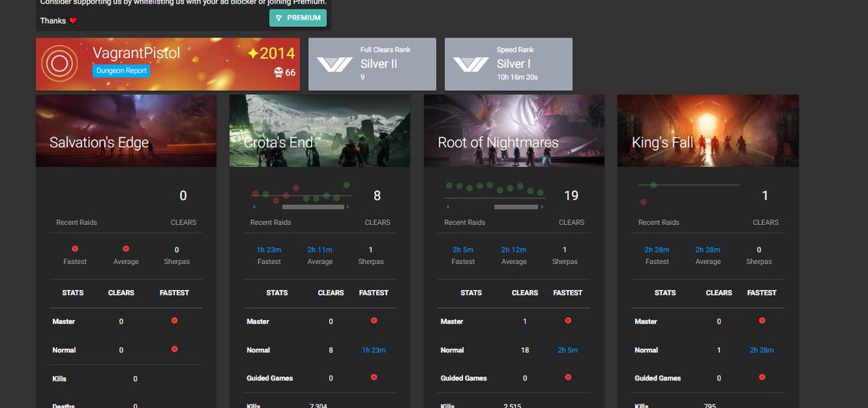Click the skull icon next to 66
The width and height of the screenshot is (868, 408).
(x=278, y=72)
